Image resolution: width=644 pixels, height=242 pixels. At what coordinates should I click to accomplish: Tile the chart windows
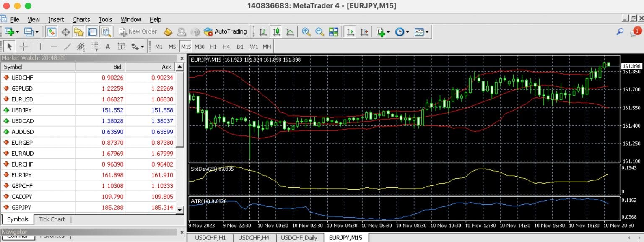click(x=333, y=31)
